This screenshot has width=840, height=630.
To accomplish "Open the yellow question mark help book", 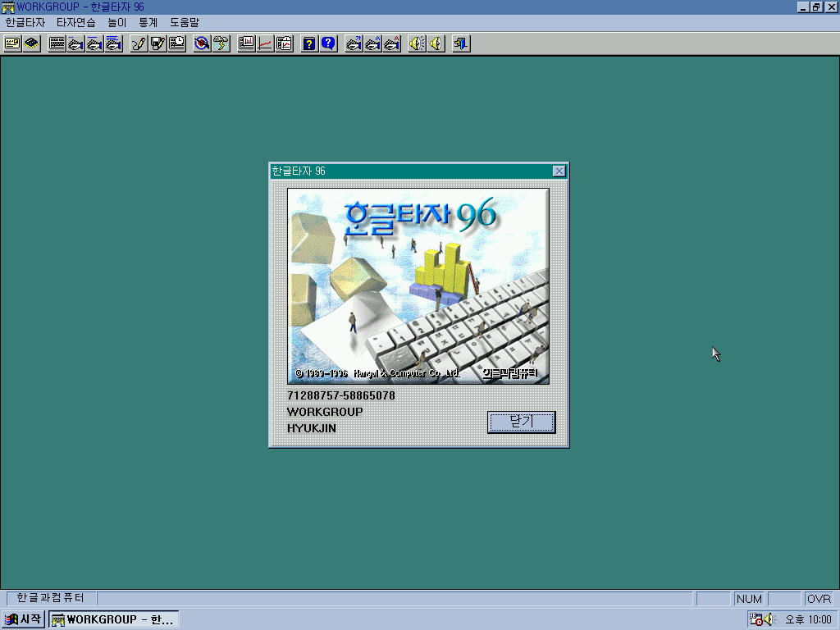I will tap(309, 43).
